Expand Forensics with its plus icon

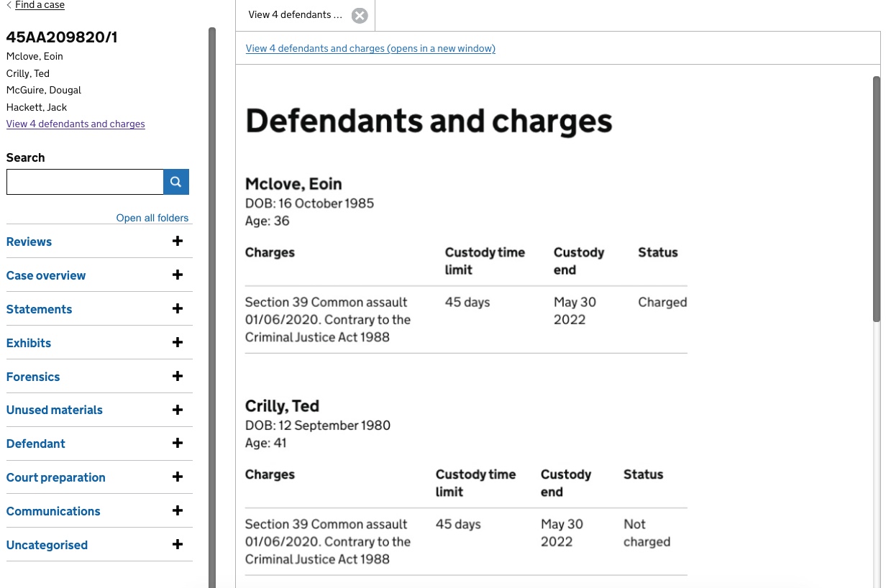178,377
